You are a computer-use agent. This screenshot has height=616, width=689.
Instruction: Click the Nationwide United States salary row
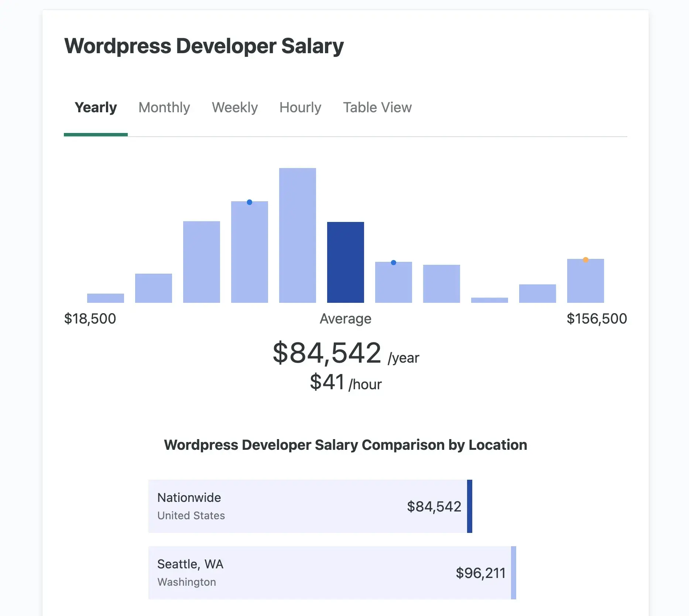(x=310, y=506)
